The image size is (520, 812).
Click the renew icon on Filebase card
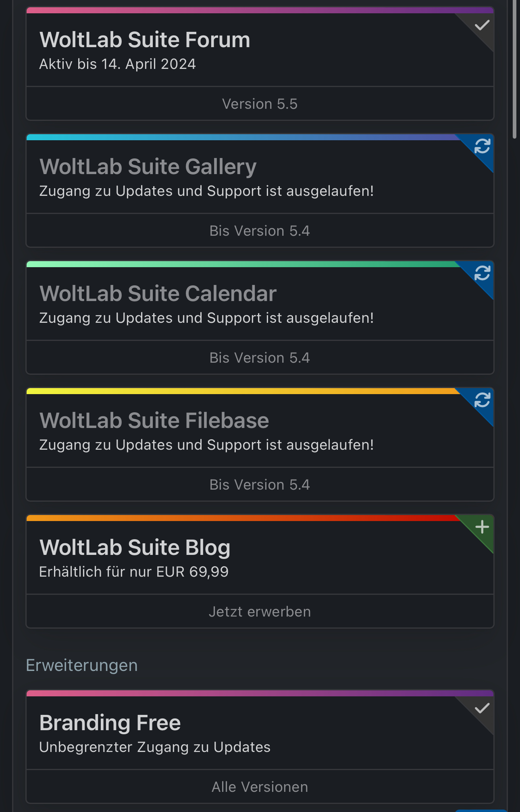(482, 400)
